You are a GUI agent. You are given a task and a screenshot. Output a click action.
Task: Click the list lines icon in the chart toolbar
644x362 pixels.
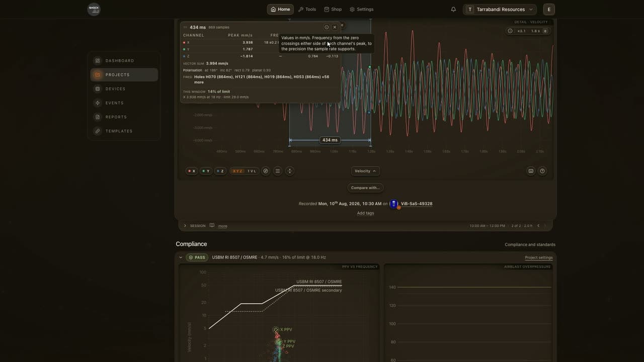pyautogui.click(x=277, y=171)
